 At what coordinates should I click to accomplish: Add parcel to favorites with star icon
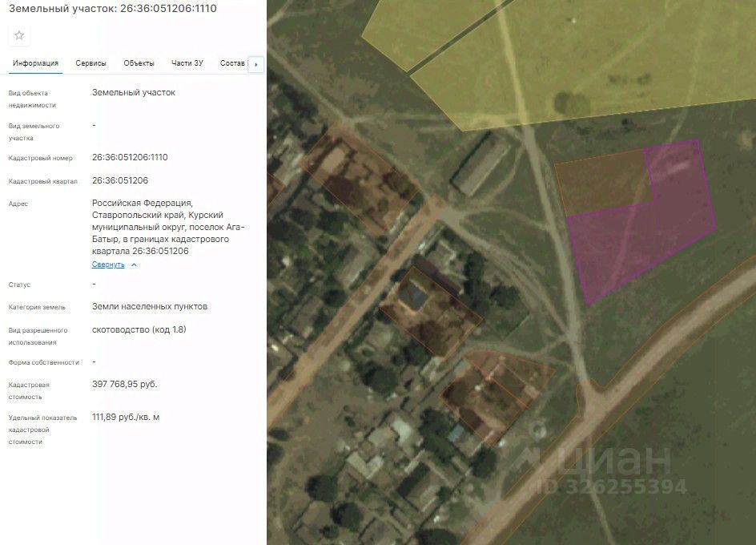click(x=19, y=35)
